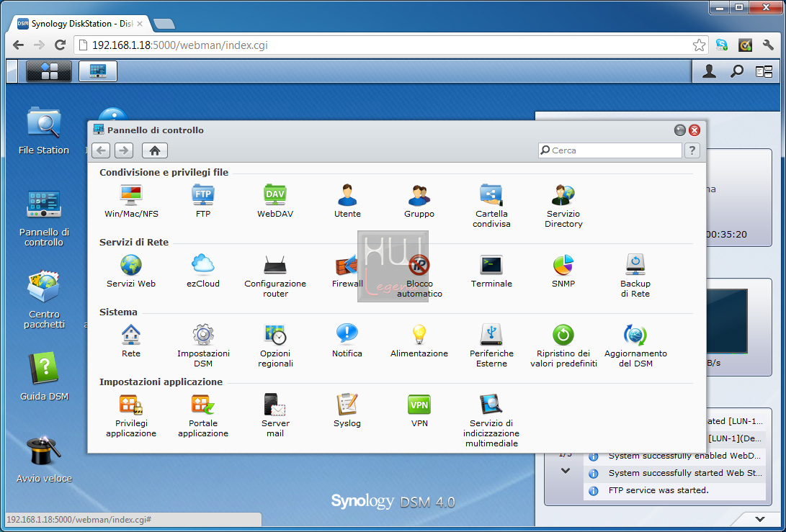Open Chrome wrench settings menu
The image size is (786, 532).
point(768,45)
